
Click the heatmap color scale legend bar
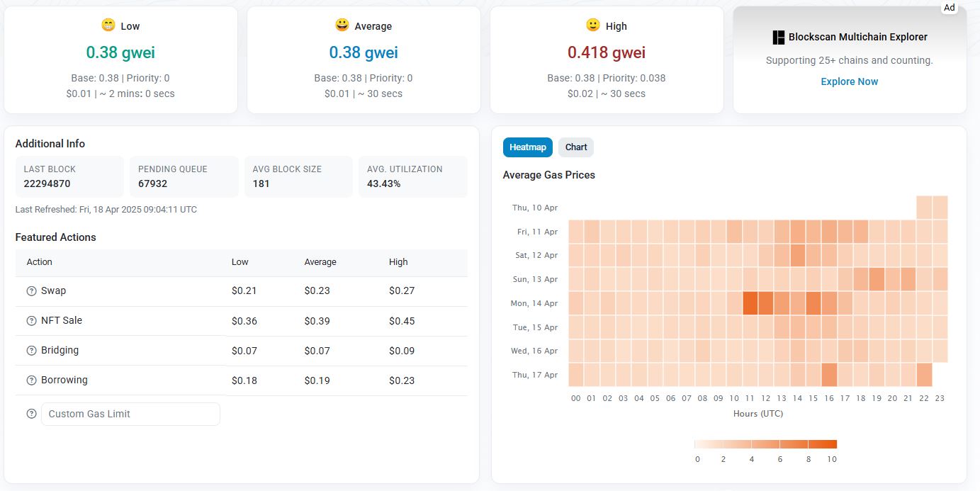coord(765,444)
